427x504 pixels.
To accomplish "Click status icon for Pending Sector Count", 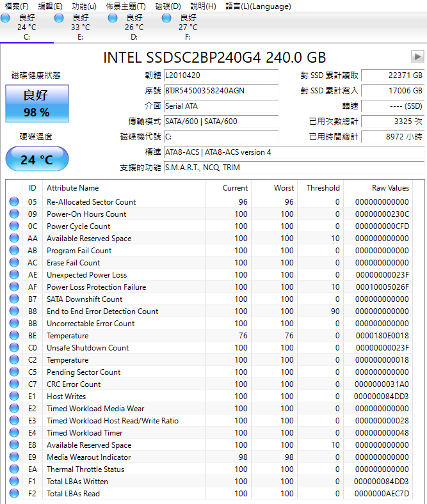I will click(x=14, y=372).
